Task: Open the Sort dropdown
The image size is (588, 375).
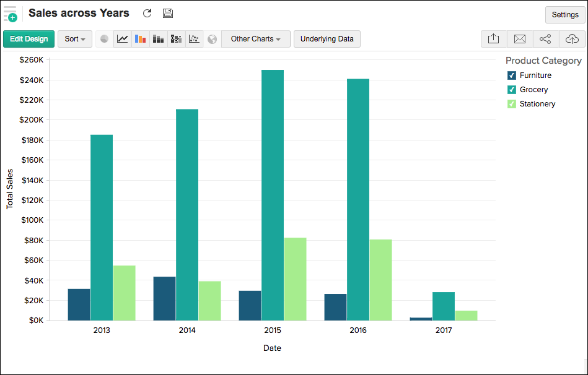Action: pos(75,39)
